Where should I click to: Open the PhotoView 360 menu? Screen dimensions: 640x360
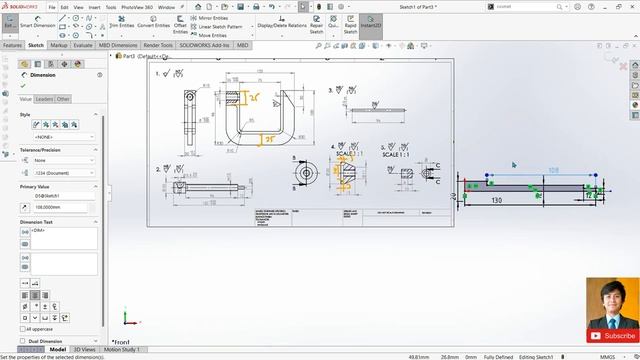coord(137,7)
